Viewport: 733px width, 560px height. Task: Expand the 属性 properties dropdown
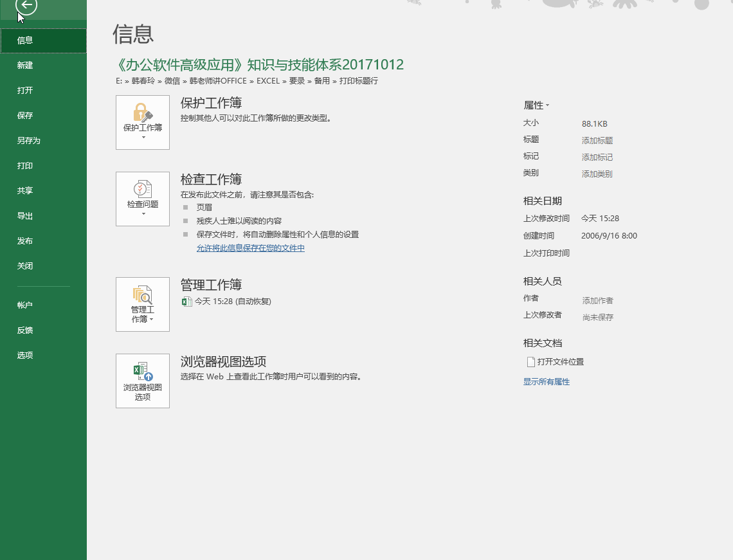click(536, 105)
